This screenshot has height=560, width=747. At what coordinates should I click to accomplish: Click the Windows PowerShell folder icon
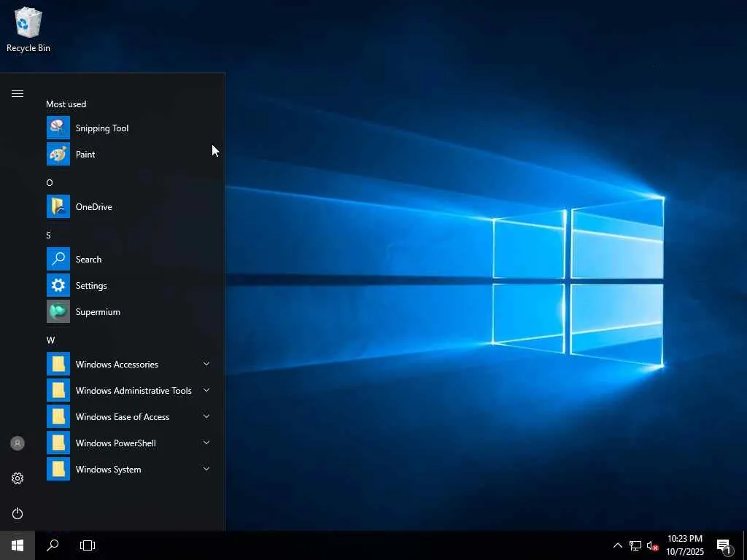click(58, 443)
